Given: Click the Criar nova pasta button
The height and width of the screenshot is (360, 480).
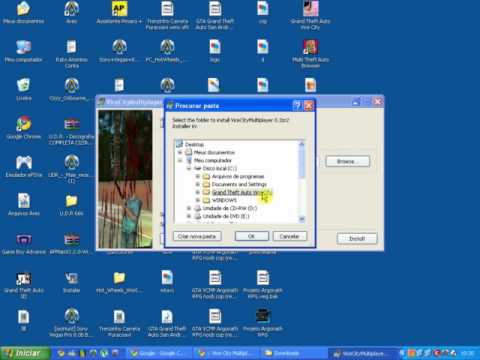Looking at the screenshot, I should point(197,236).
